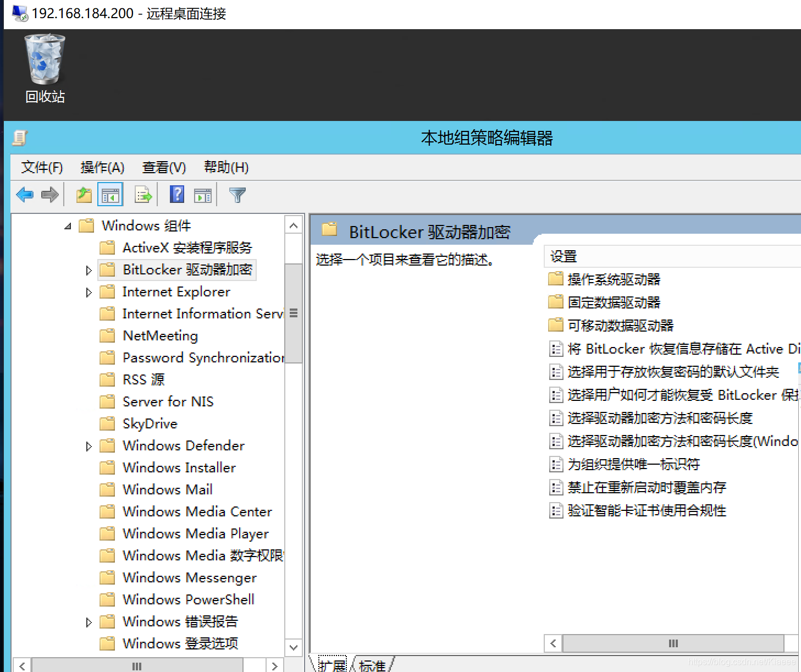Click the folder icon next to Server for NIS

coord(107,401)
